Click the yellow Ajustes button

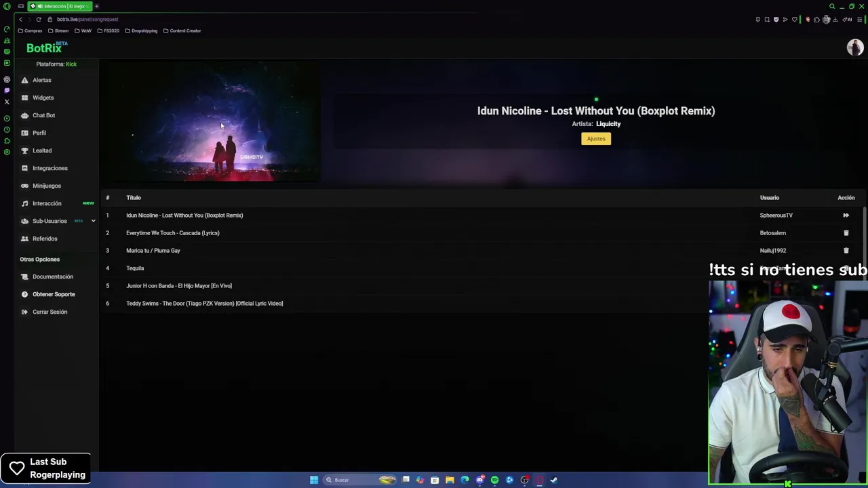(596, 138)
